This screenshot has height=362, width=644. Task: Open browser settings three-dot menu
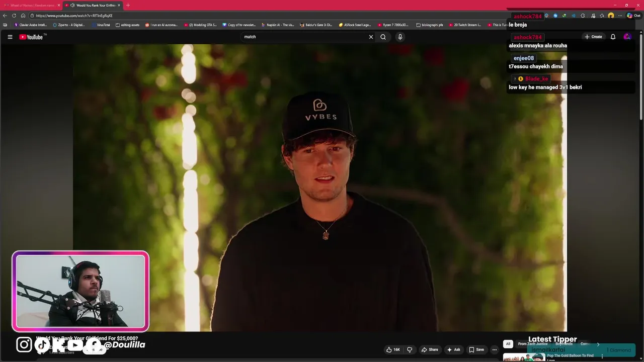(620, 16)
